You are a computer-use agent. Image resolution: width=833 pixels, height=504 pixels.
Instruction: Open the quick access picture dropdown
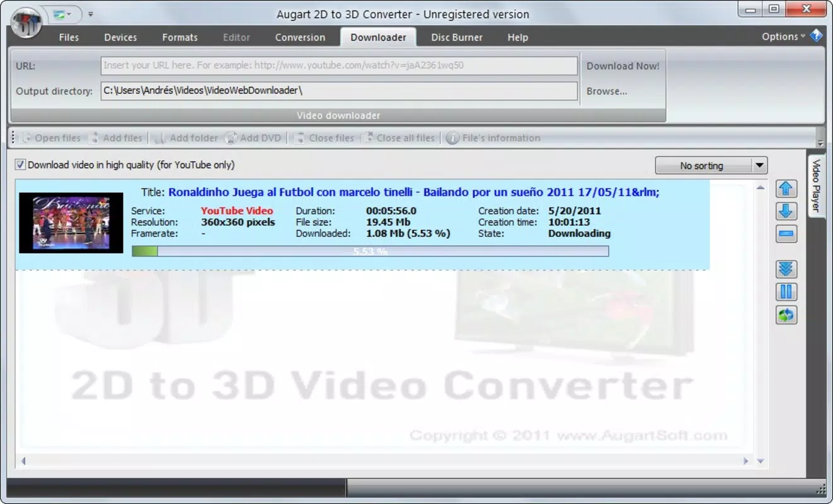coord(63,13)
